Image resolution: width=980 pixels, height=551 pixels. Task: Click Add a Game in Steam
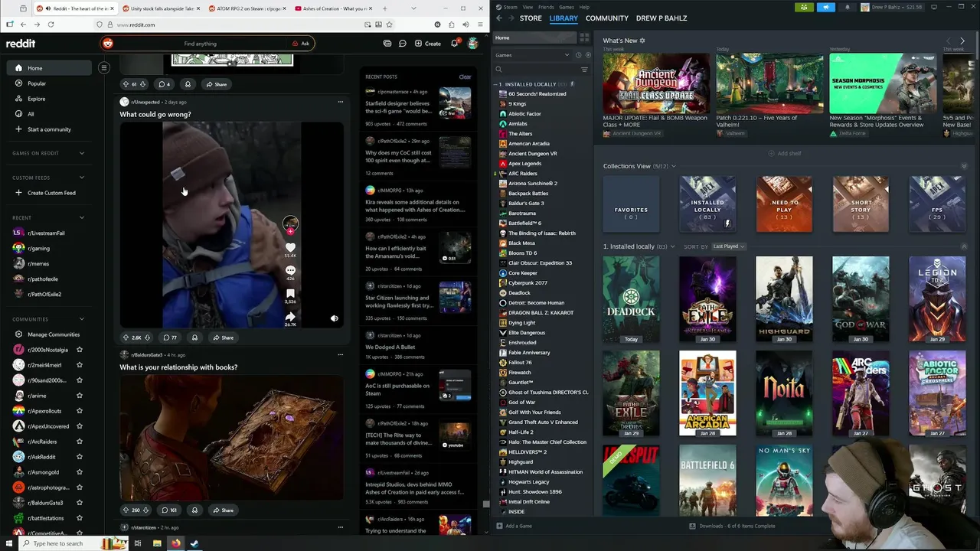[514, 526]
